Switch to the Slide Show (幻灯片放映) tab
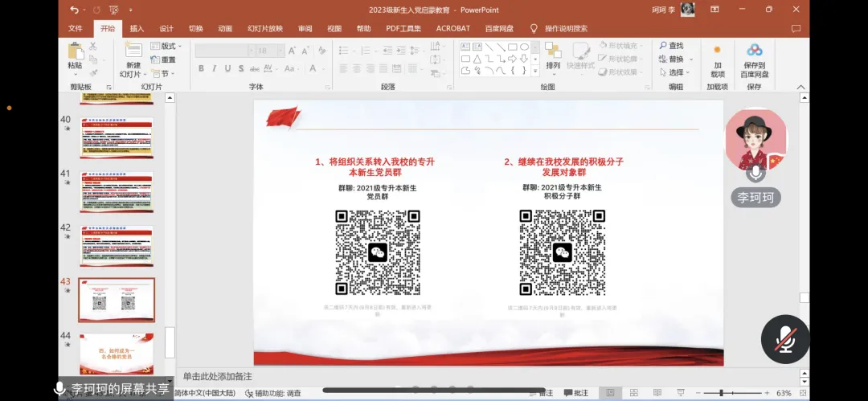 [x=264, y=28]
